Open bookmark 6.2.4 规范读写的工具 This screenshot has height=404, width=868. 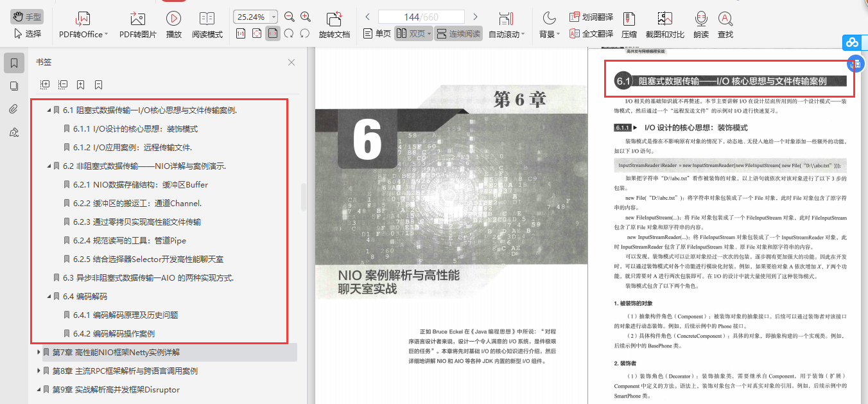point(130,241)
